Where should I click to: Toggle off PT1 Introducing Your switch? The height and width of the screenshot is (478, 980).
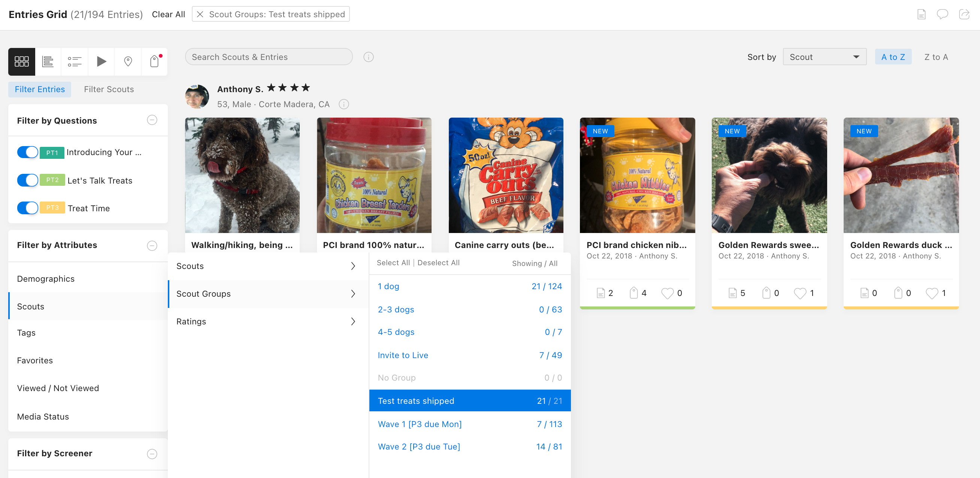28,152
